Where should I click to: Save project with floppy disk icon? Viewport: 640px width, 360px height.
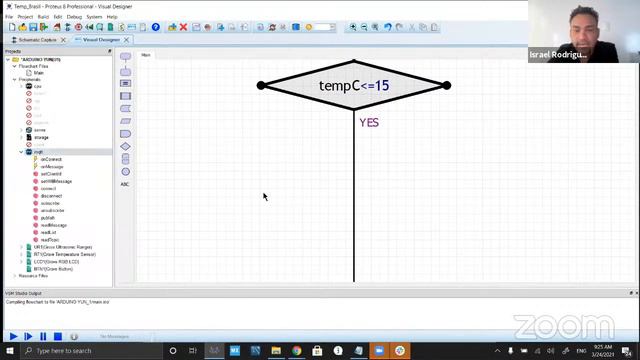click(x=33, y=27)
